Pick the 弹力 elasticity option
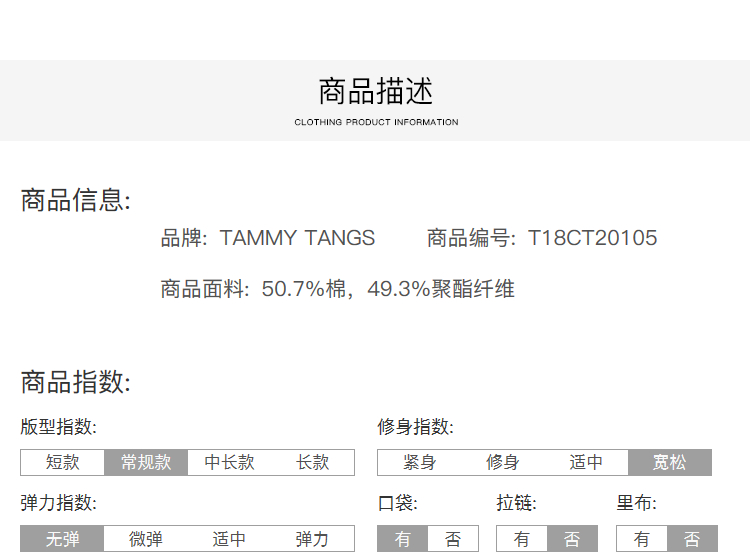The image size is (750, 552). [313, 539]
